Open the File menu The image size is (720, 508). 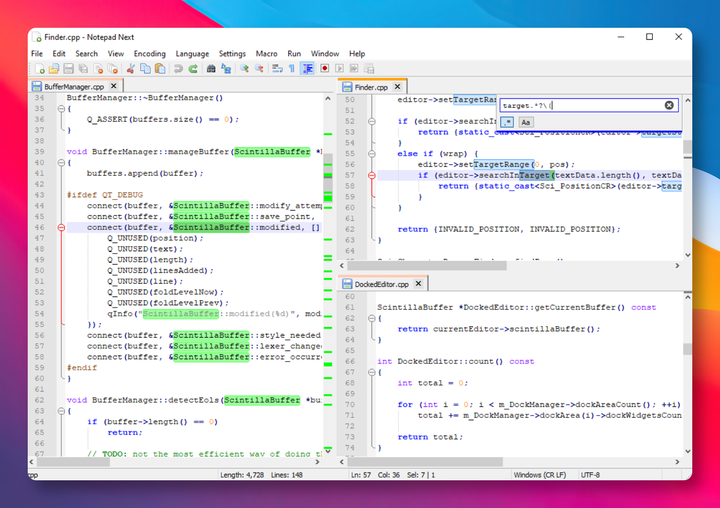[x=37, y=54]
